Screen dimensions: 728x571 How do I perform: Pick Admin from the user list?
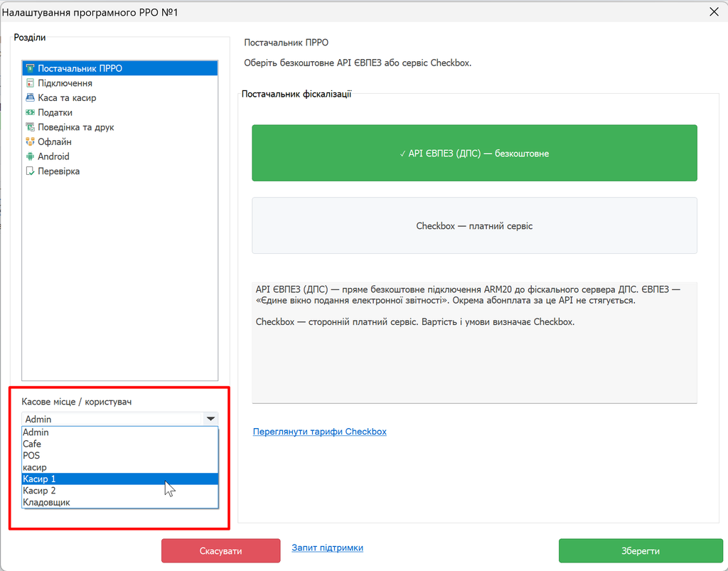(119, 432)
